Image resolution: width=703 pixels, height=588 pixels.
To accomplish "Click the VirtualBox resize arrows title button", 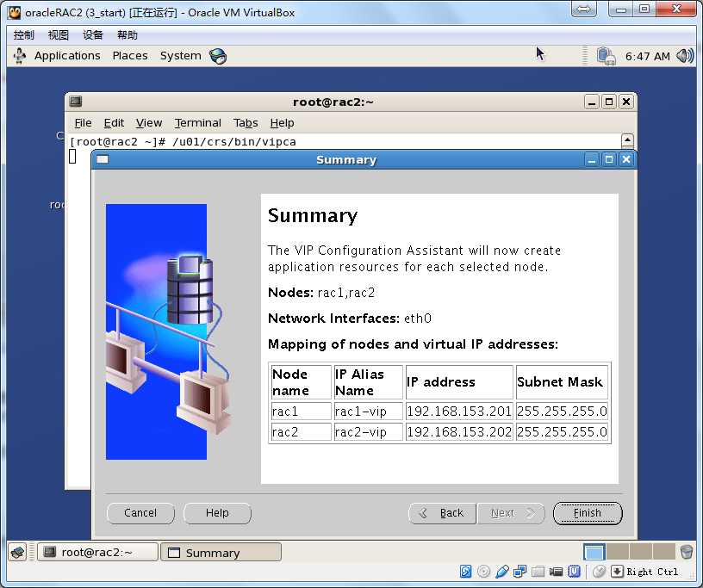I will 584,9.
